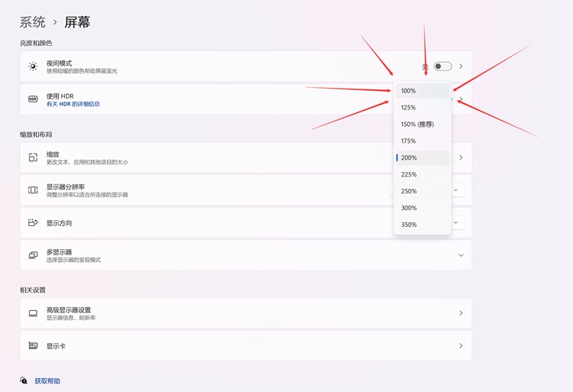Toggle the night mode (夜间模式) switch
Image resolution: width=573 pixels, height=392 pixels.
(x=442, y=66)
